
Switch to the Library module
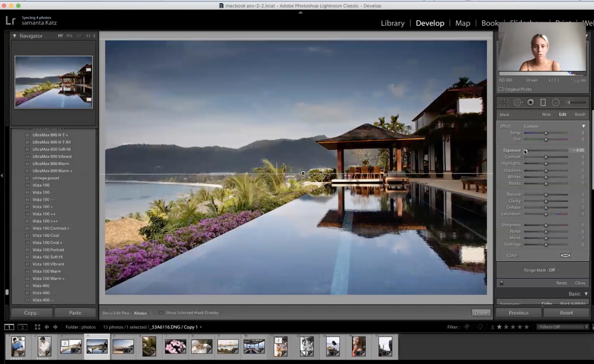(x=392, y=23)
